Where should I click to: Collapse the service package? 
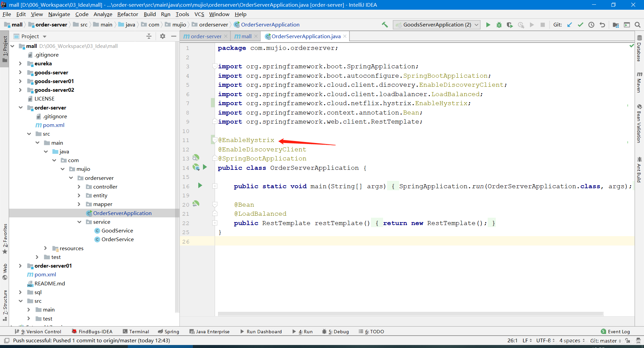point(79,222)
